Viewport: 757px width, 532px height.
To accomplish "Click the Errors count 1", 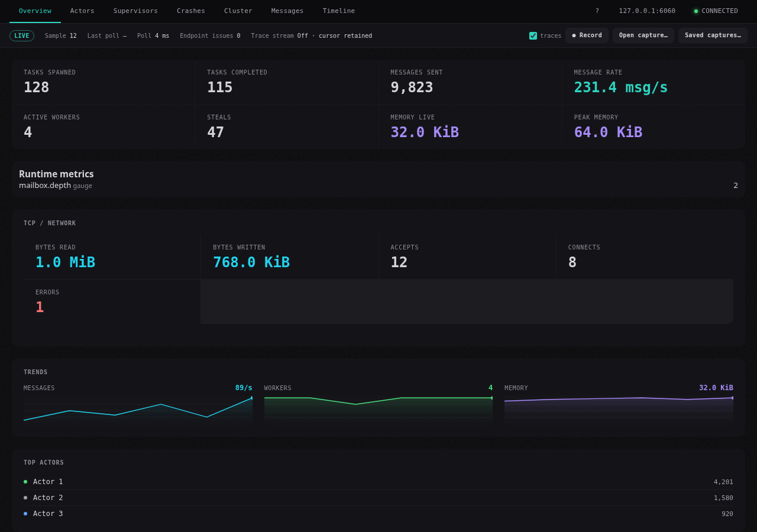I will [40, 307].
